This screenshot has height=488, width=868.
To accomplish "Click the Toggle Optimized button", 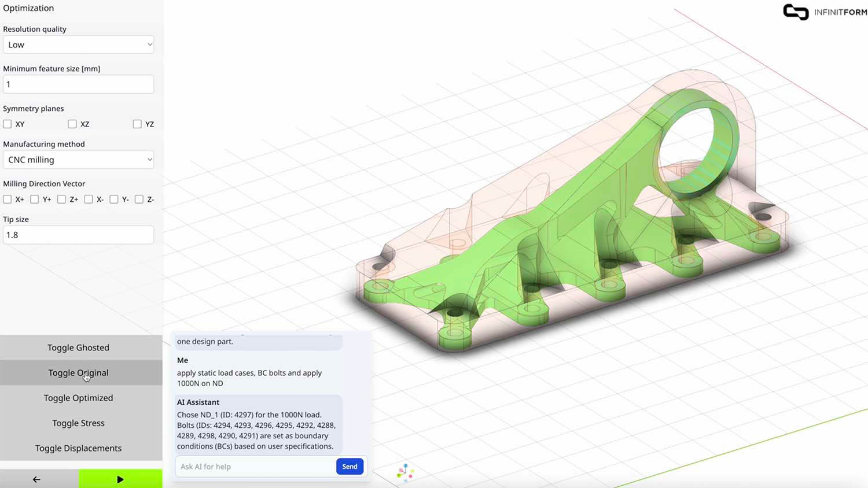I will (78, 398).
